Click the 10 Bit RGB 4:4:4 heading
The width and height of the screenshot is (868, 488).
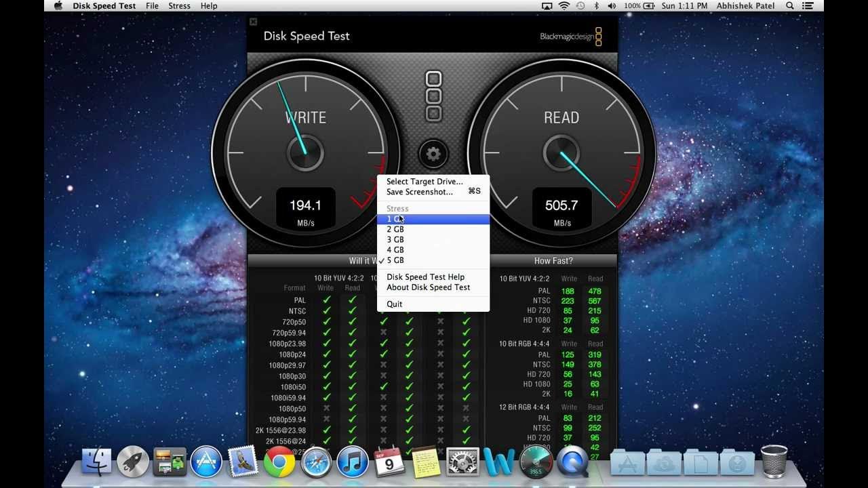coord(524,344)
